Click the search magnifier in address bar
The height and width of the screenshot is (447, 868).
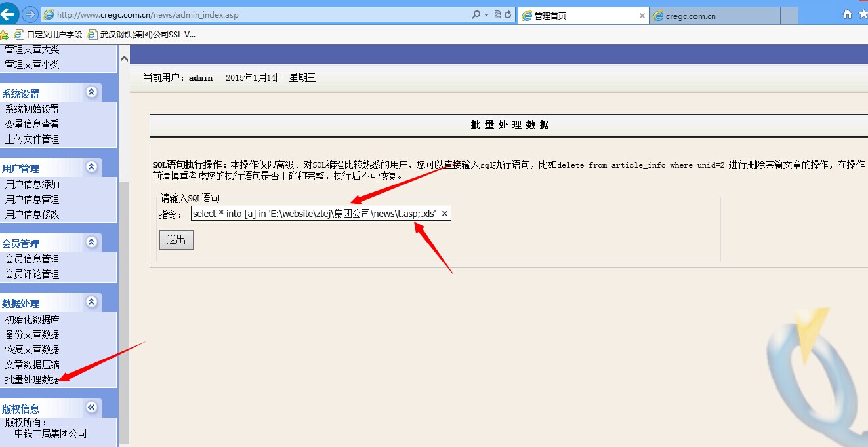pos(476,14)
